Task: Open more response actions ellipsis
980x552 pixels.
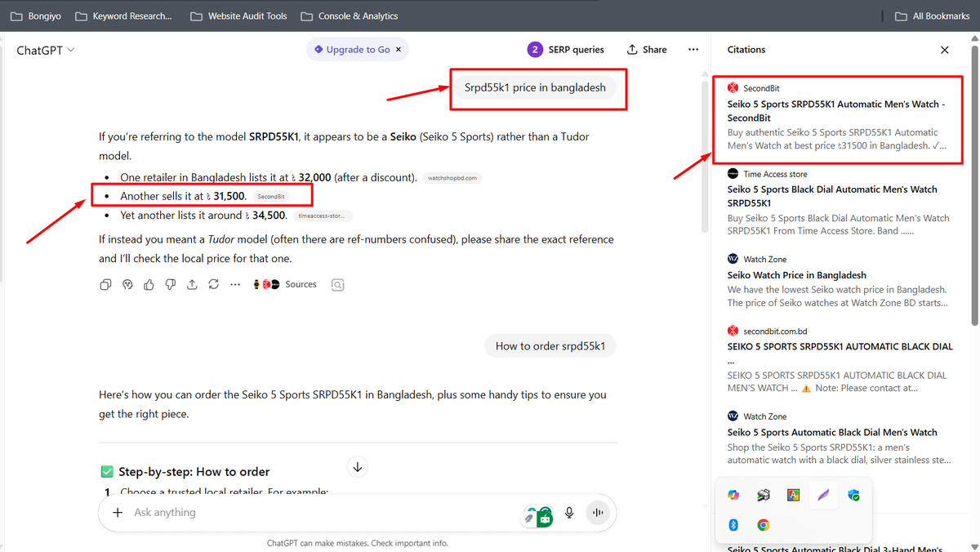Action: pyautogui.click(x=235, y=285)
